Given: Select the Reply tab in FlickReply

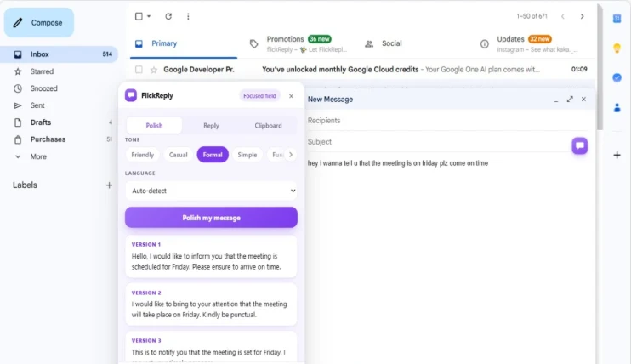Looking at the screenshot, I should click(211, 125).
